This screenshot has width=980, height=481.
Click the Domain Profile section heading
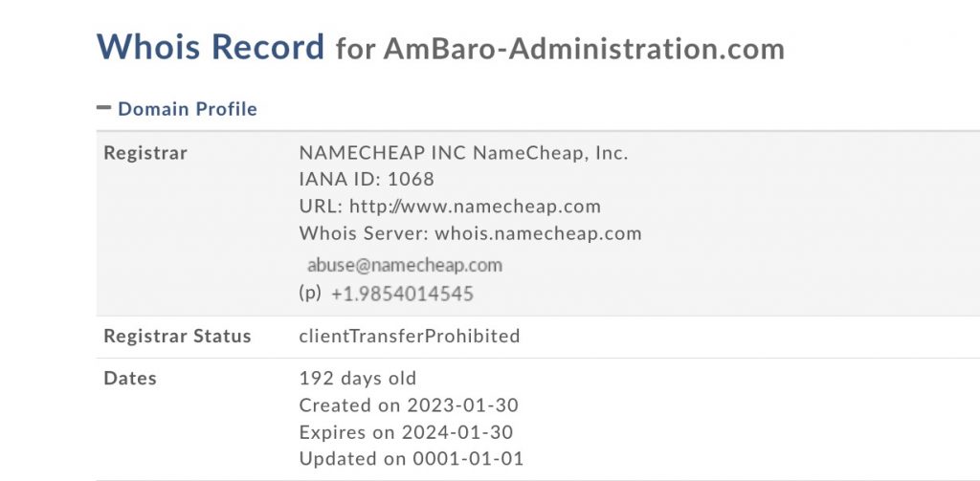click(188, 109)
